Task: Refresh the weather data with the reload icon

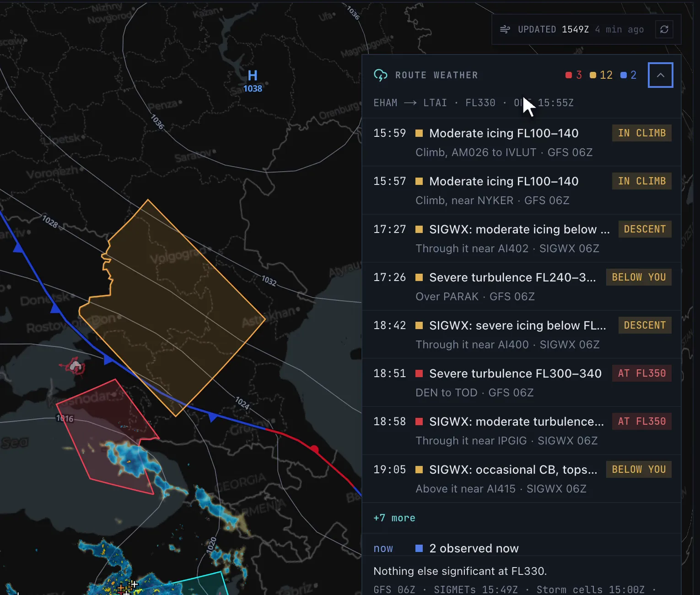Action: coord(664,30)
